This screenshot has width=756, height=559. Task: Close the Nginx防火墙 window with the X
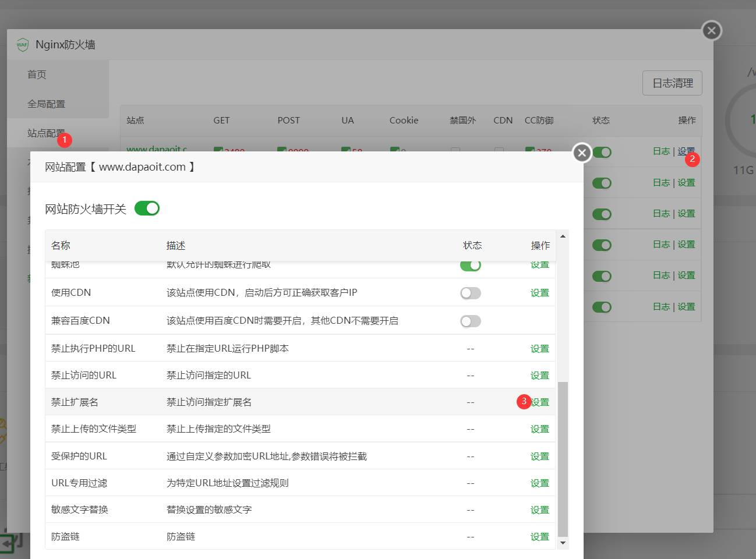click(x=711, y=30)
